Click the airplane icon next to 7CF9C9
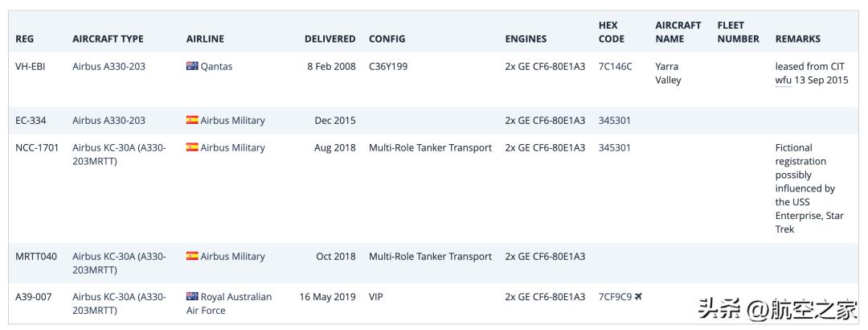This screenshot has width=868, height=330. (638, 297)
